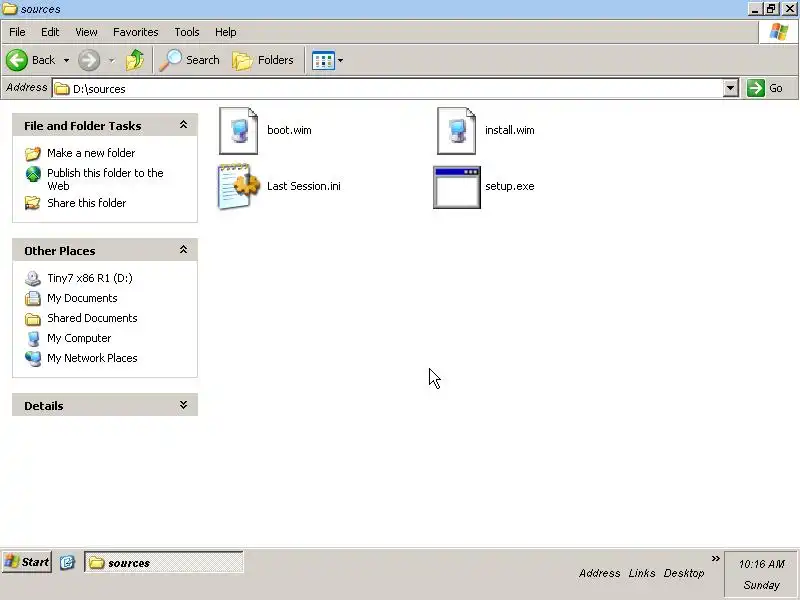Open My Network Places link
The image size is (800, 600).
tap(92, 358)
